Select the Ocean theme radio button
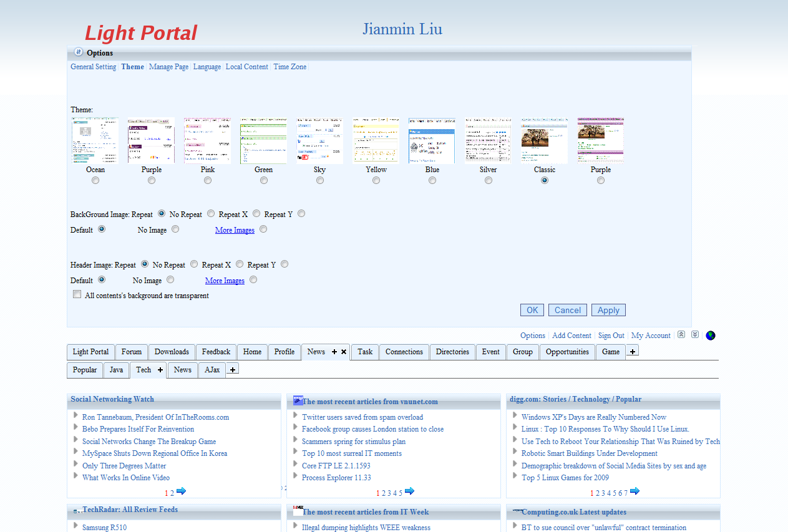Viewport: 788px width, 532px height. pos(95,180)
